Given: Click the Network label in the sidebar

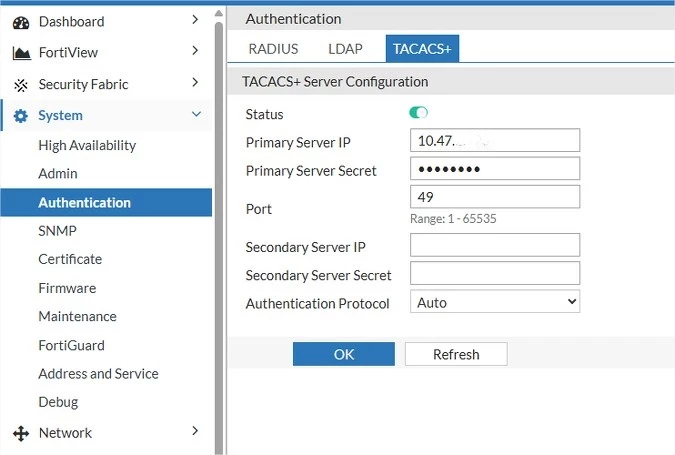Looking at the screenshot, I should 65,433.
